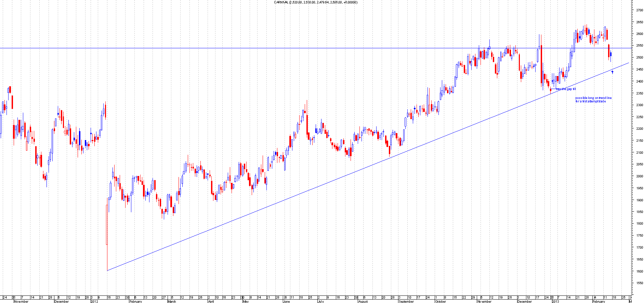Click the last blue candlestick on the chart
Screen dimensions: 644x303
click(611, 54)
